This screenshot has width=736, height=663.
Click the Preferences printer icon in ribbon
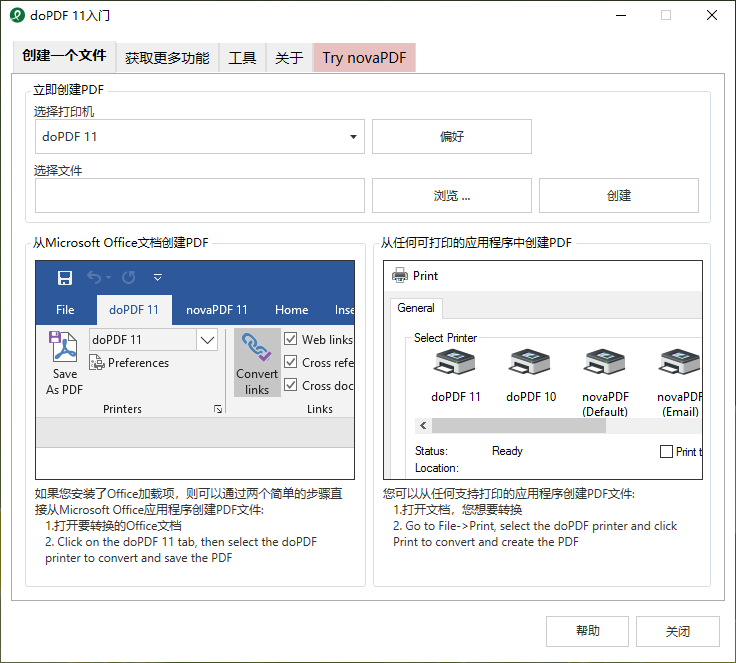click(x=97, y=362)
